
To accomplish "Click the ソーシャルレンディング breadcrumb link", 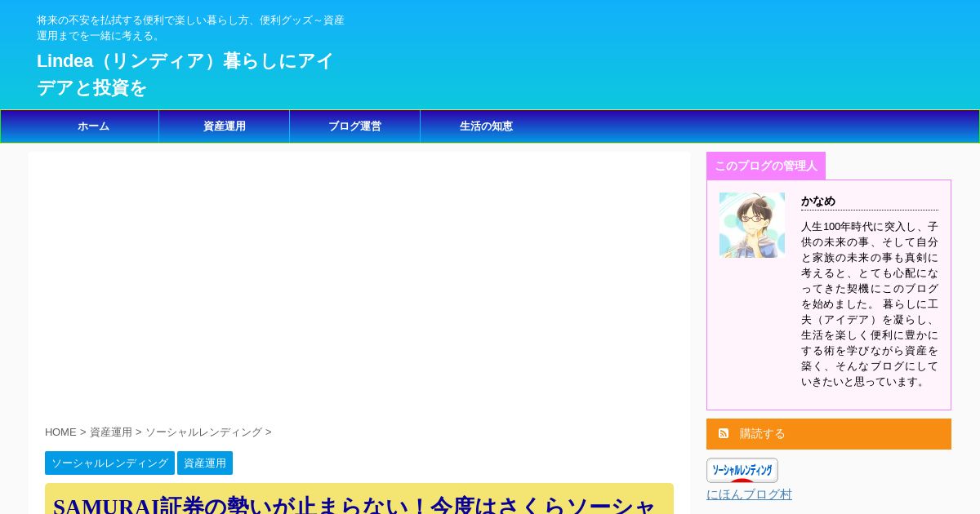I will (x=203, y=432).
